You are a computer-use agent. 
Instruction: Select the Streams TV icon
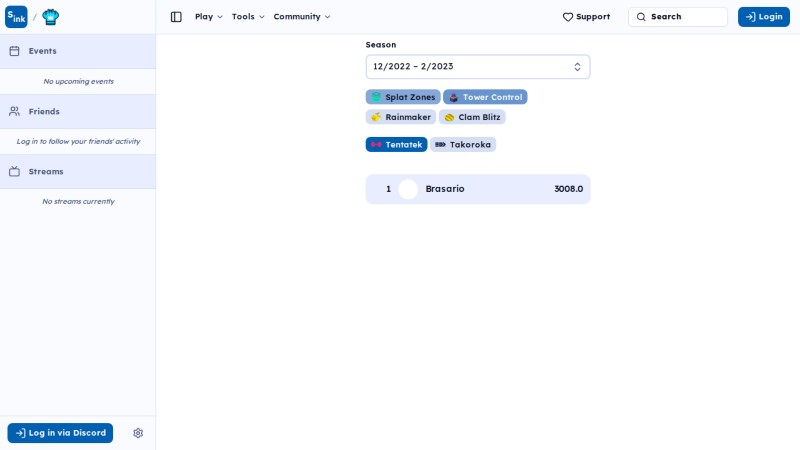click(14, 171)
